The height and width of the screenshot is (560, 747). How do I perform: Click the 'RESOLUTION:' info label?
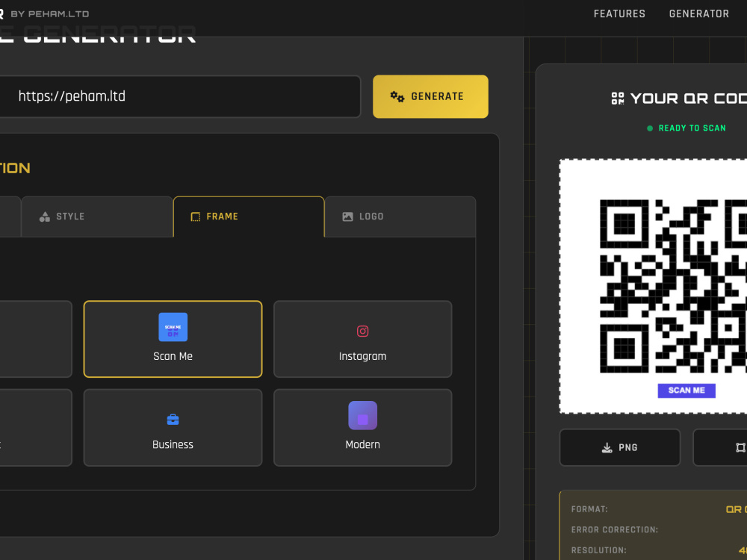coord(599,550)
